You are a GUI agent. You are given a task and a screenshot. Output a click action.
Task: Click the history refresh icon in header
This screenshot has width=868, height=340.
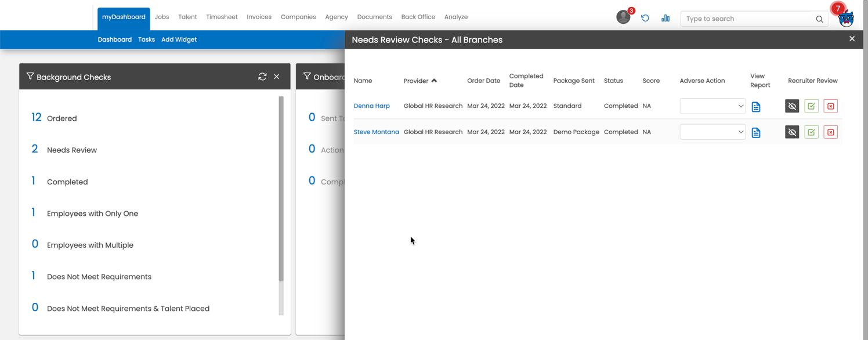(645, 18)
